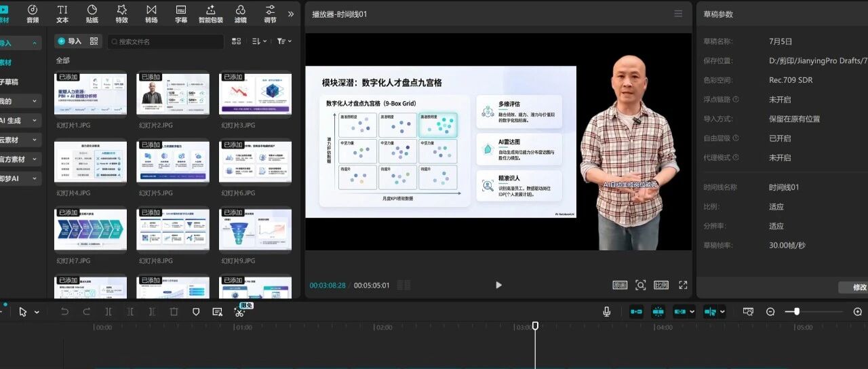Open the pointer tool mode dropdown
Screen dimensions: 868x369
(x=36, y=312)
